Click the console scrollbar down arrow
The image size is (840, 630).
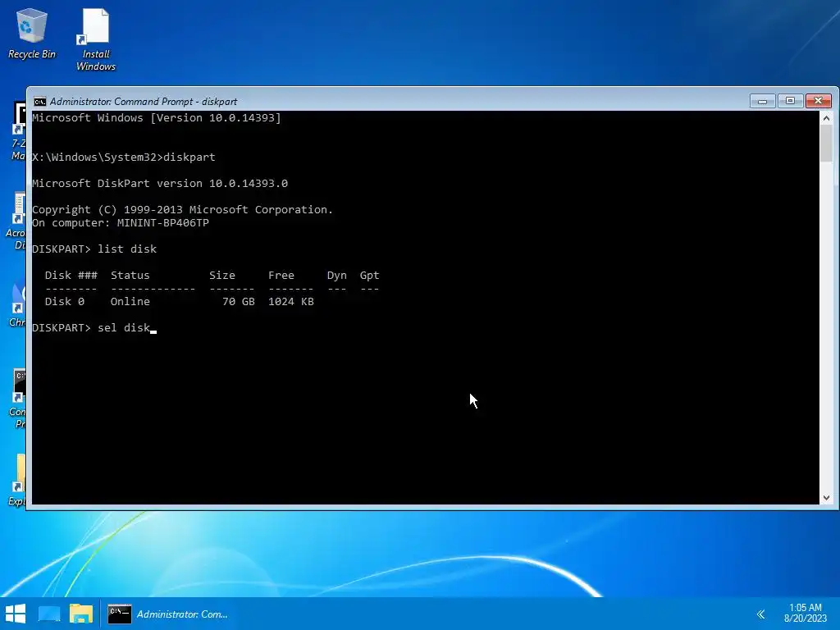point(826,498)
